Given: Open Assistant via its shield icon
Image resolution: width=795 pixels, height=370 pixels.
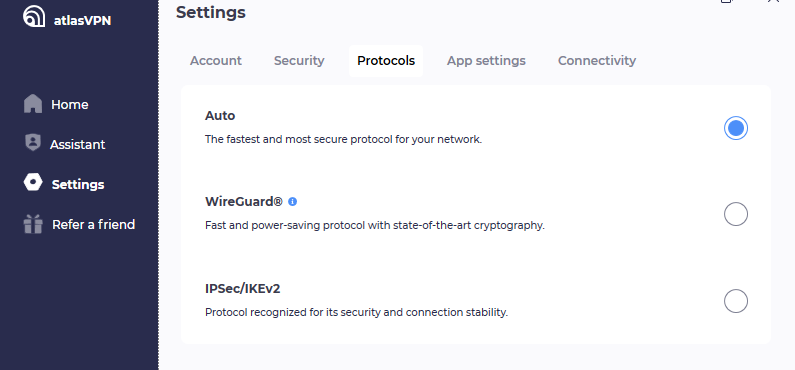Looking at the screenshot, I should click(33, 143).
